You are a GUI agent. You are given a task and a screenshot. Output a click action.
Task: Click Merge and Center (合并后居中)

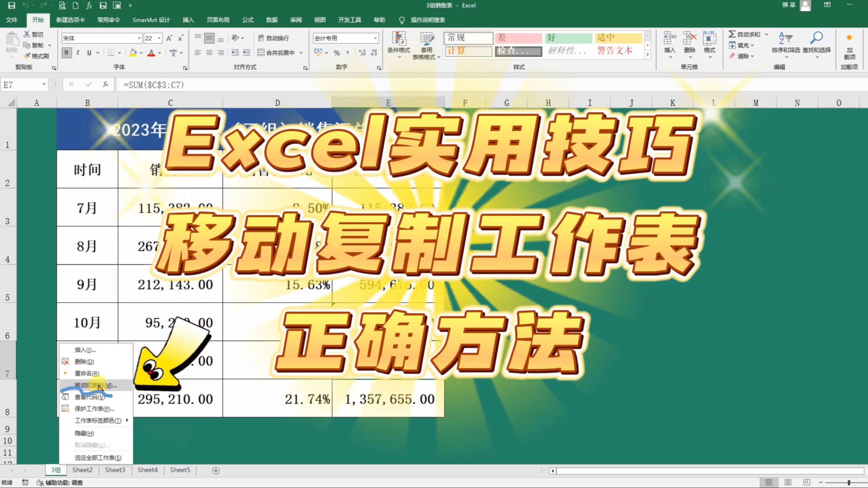(276, 53)
